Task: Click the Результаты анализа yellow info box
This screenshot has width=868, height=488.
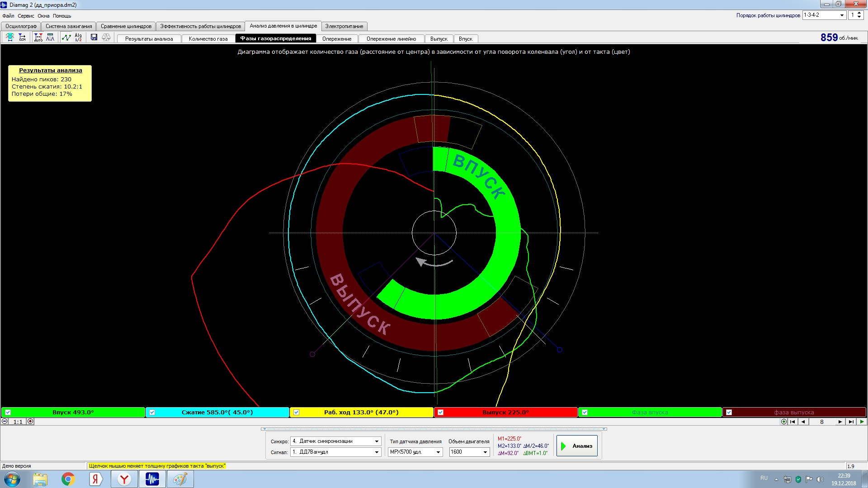Action: 50,83
